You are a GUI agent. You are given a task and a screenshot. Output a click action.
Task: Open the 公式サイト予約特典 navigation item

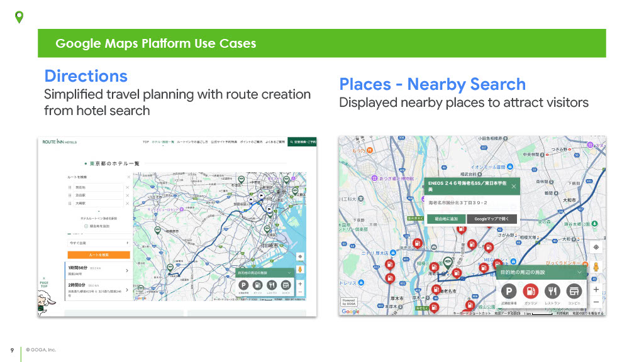click(224, 142)
